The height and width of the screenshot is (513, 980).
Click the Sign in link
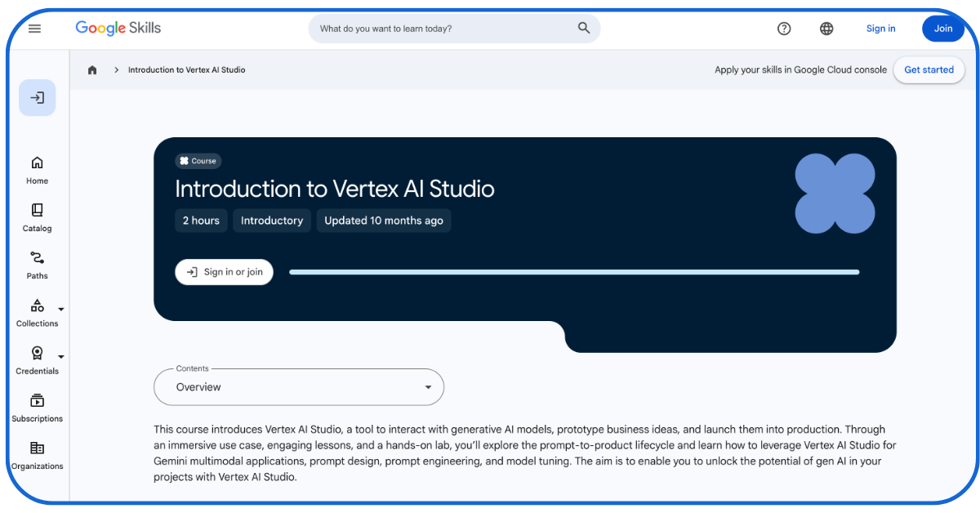[x=880, y=29]
